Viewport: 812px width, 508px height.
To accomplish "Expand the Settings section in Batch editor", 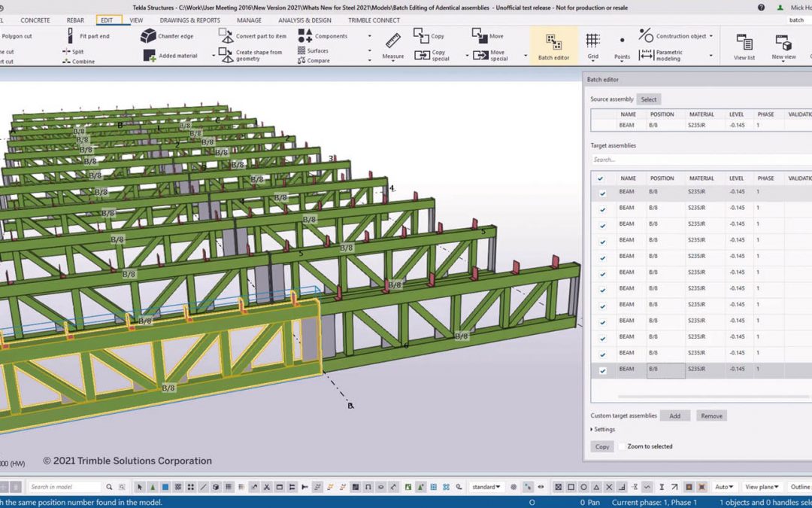I will (603, 429).
